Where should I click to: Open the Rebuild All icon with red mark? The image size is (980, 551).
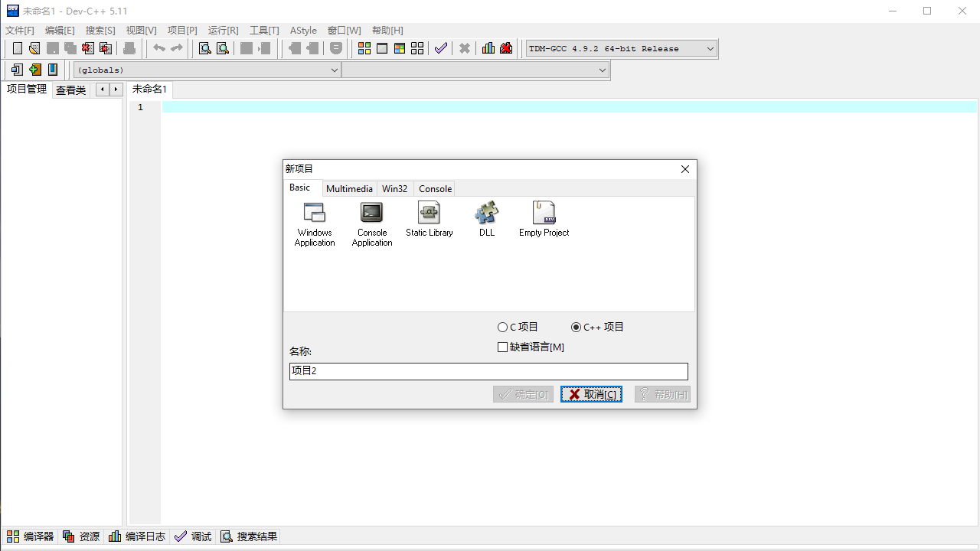click(505, 47)
